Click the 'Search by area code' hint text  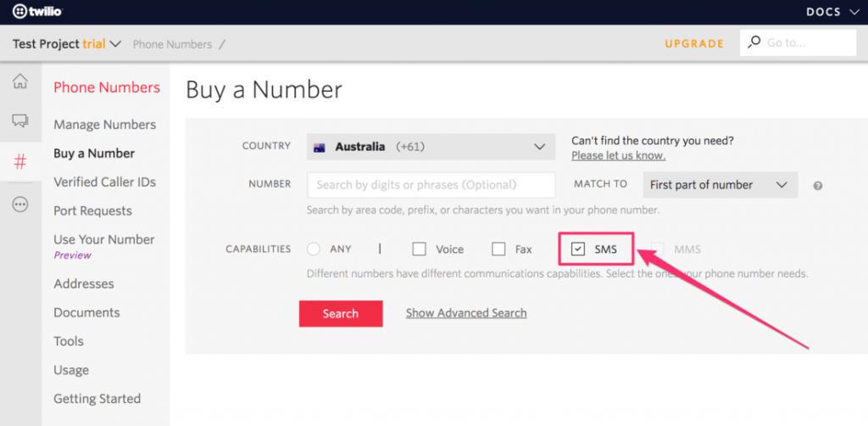coord(482,211)
